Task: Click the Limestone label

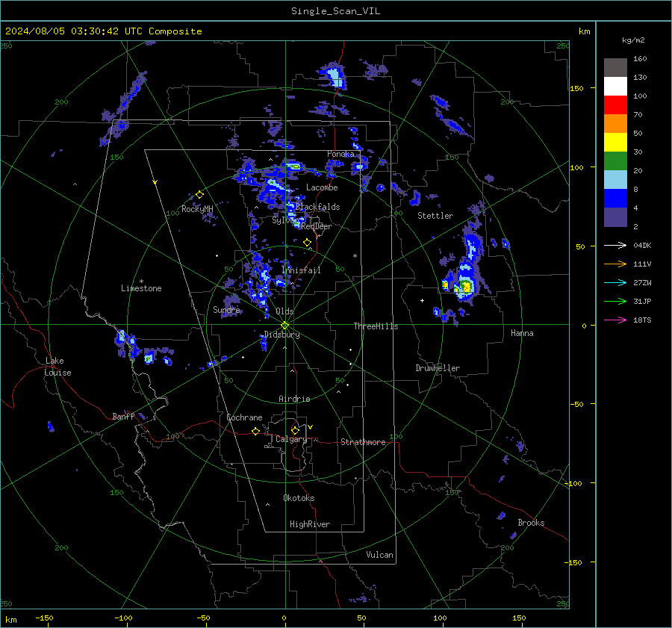Action: pos(141,288)
